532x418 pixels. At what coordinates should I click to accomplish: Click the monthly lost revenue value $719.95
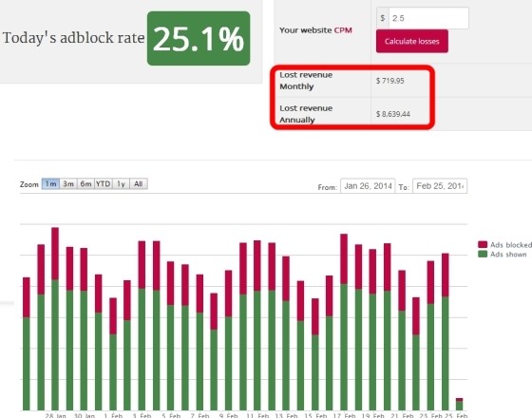389,81
